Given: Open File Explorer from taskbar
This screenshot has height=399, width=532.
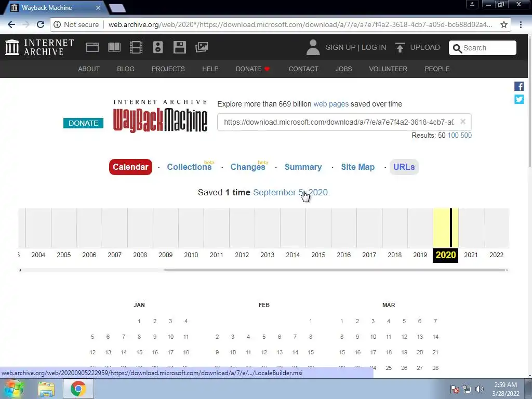Looking at the screenshot, I should click(x=46, y=389).
